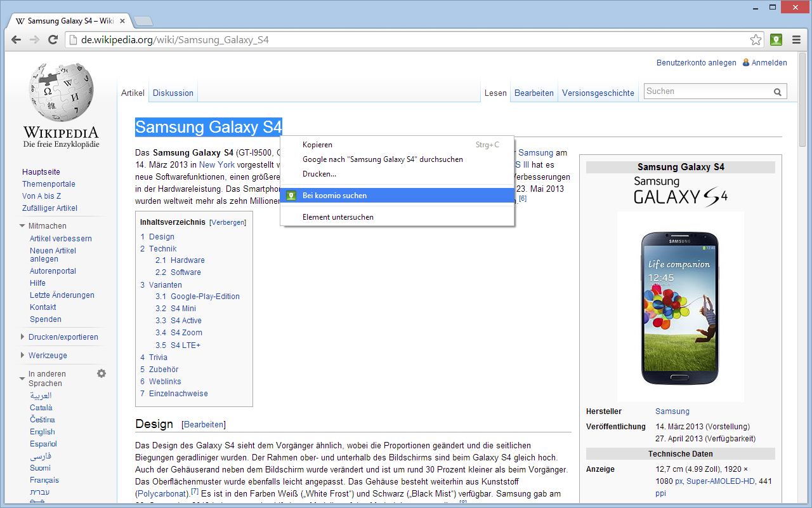Click the Wikipedia search magnifier icon
The width and height of the screenshot is (812, 508).
pyautogui.click(x=778, y=92)
